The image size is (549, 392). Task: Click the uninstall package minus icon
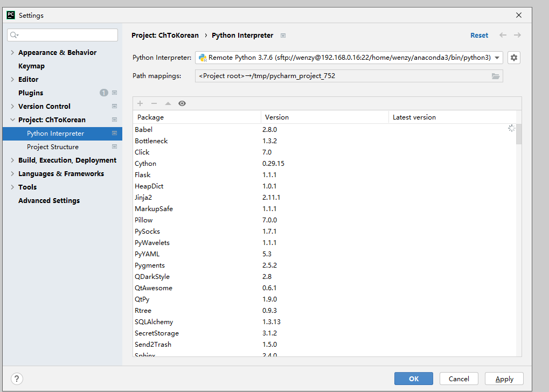point(154,103)
